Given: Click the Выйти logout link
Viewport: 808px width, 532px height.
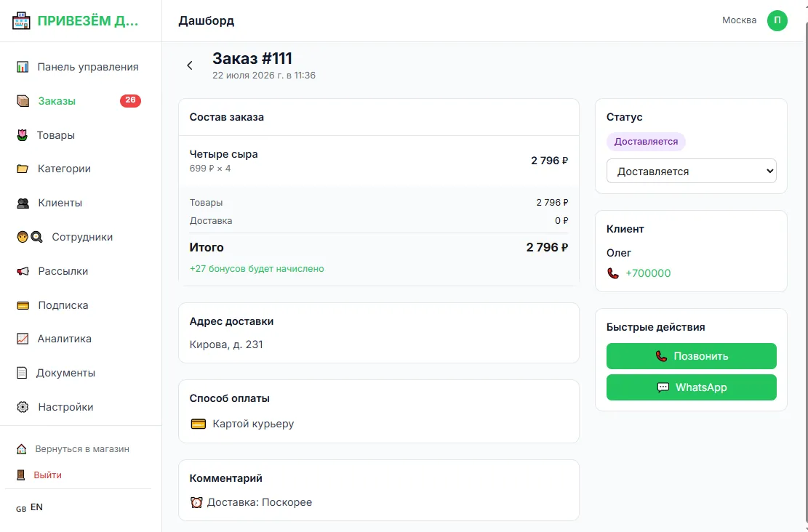Looking at the screenshot, I should click(47, 475).
